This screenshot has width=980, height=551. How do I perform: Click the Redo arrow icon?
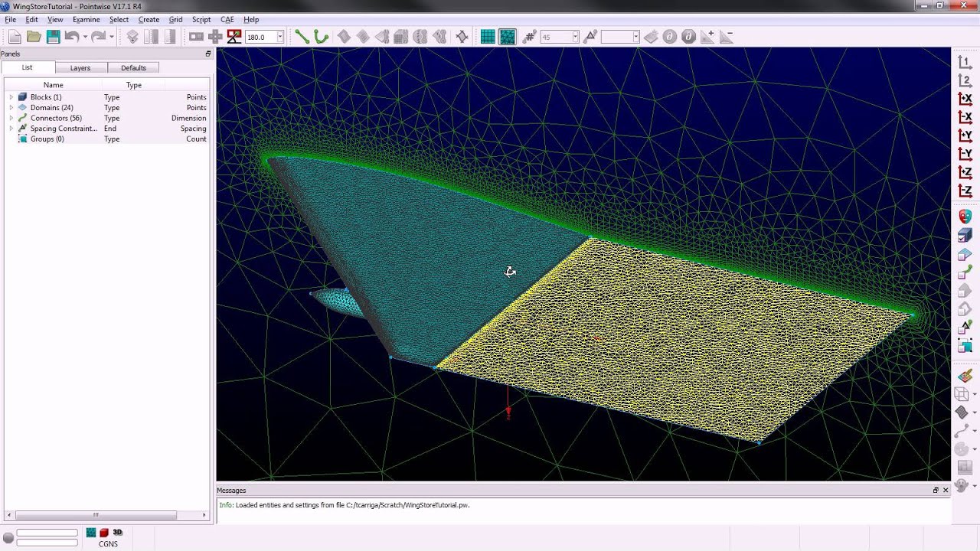[x=98, y=37]
